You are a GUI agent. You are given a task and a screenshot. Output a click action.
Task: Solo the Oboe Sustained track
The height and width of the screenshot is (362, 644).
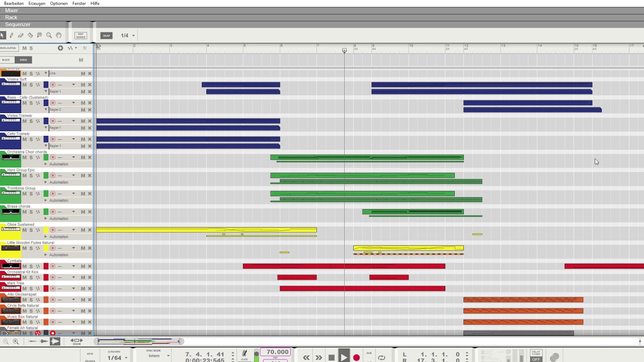tap(31, 230)
